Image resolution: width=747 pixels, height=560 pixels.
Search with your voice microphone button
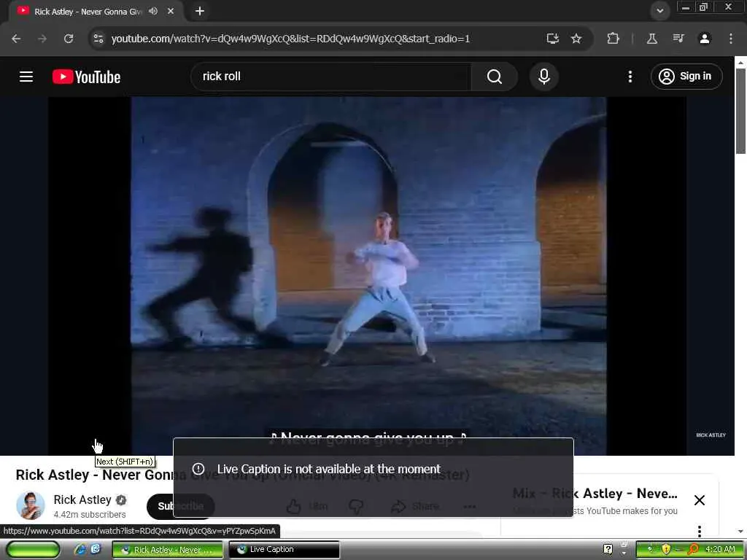click(x=544, y=76)
